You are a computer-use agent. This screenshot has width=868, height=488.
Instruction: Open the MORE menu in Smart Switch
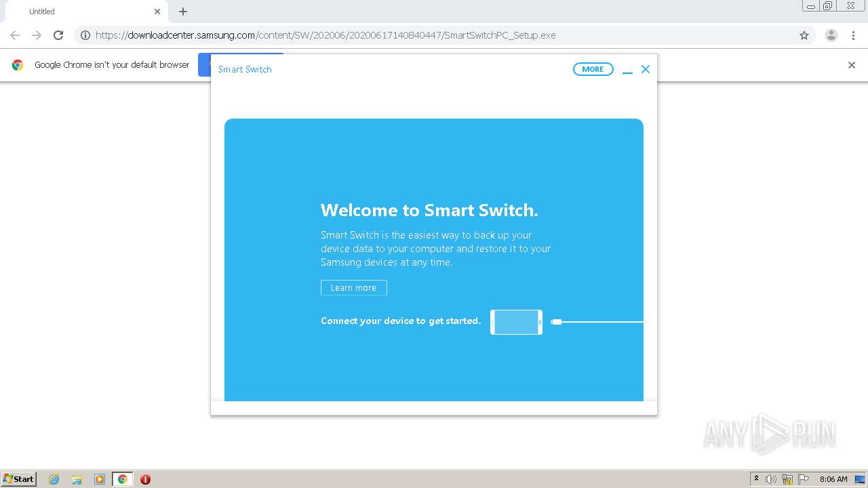pos(593,69)
